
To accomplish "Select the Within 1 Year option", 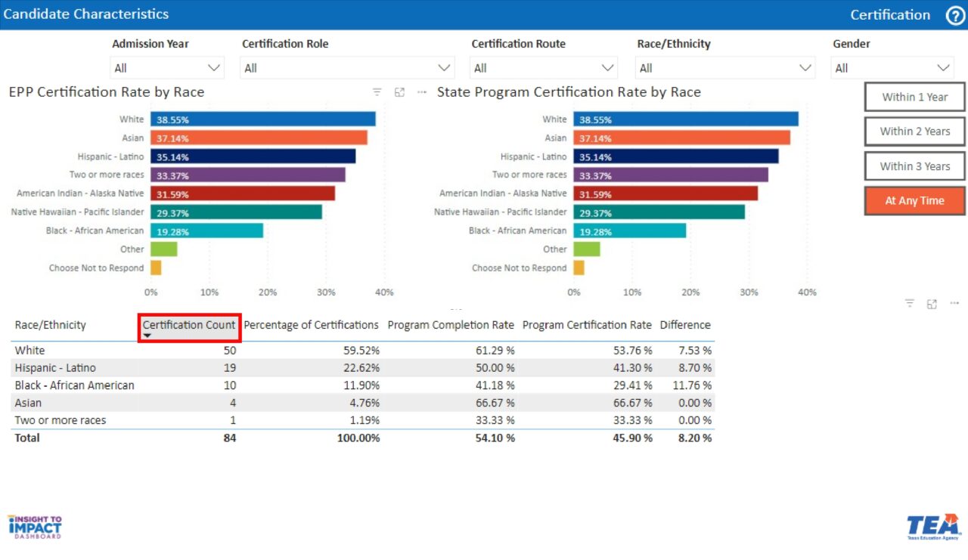I will (914, 97).
